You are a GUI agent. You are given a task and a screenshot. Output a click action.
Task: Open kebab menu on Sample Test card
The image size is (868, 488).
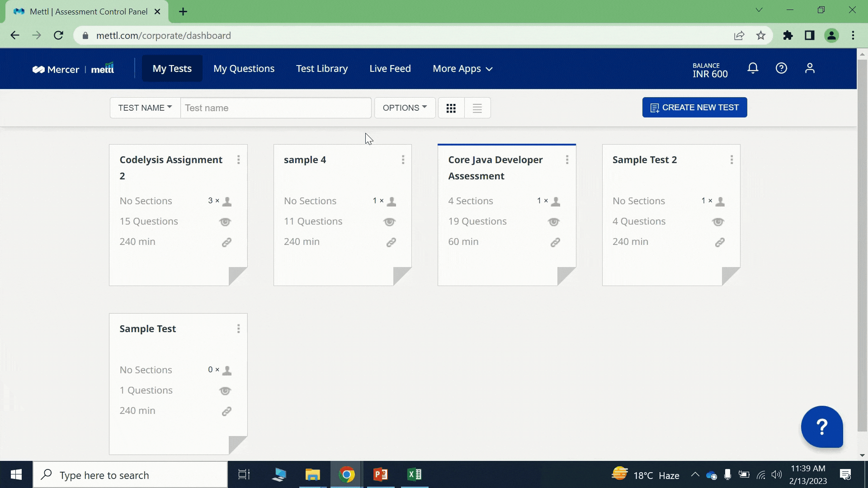point(239,329)
